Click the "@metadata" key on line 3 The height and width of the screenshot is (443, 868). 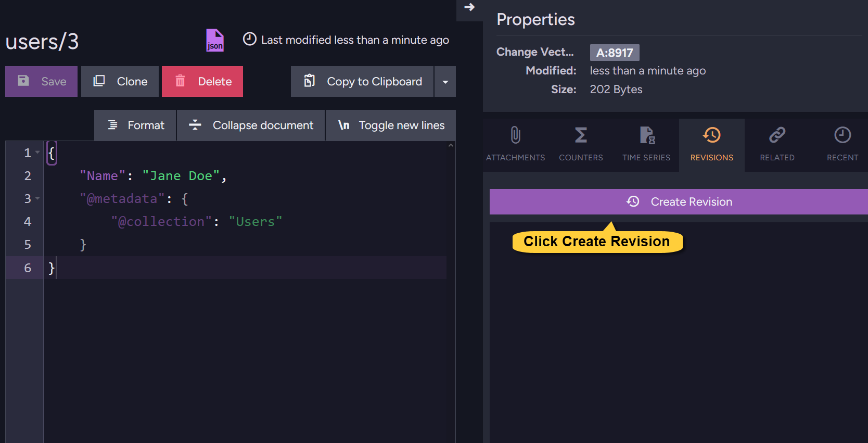tap(122, 199)
